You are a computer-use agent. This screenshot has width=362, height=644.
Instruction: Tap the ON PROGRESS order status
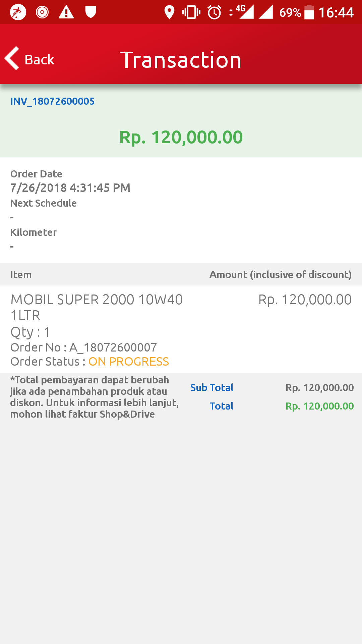[128, 362]
